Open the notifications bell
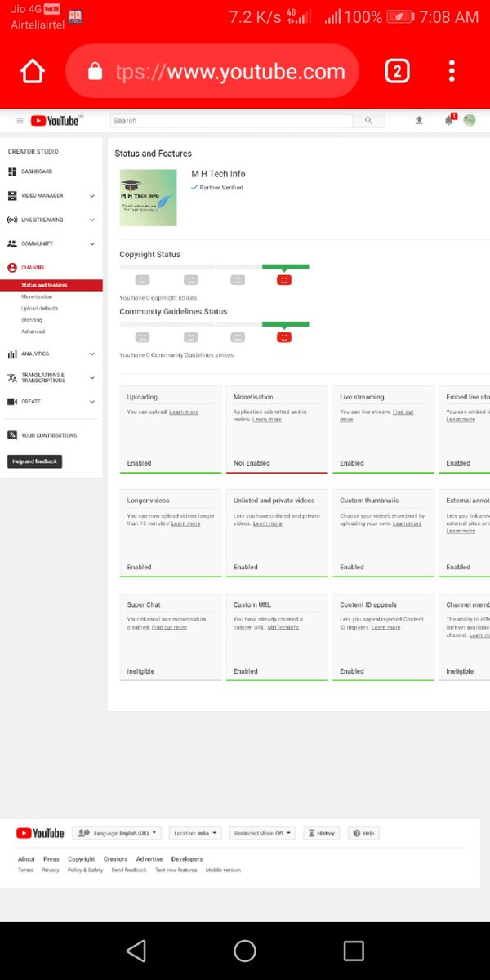 (x=448, y=120)
